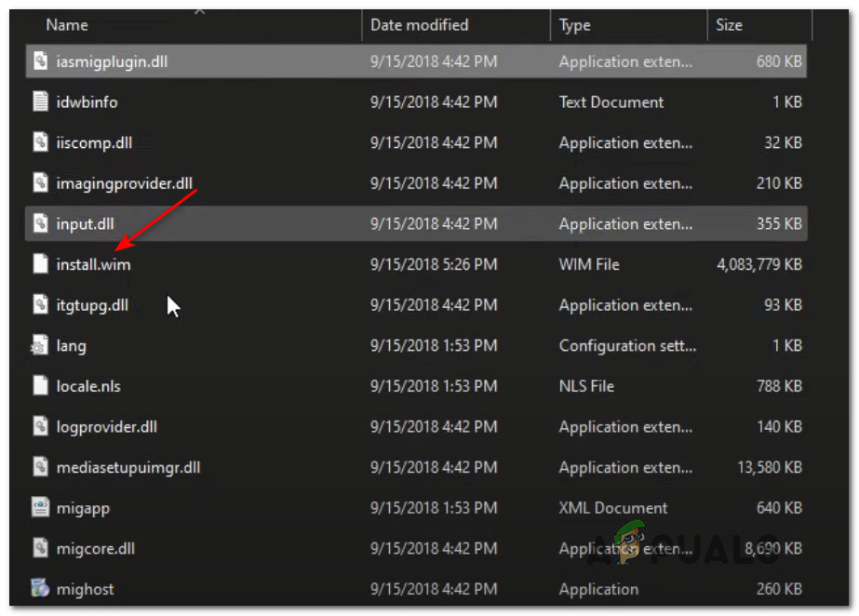Viewport: 859px width, 616px height.
Task: Select the install.wim file name
Action: (x=94, y=264)
